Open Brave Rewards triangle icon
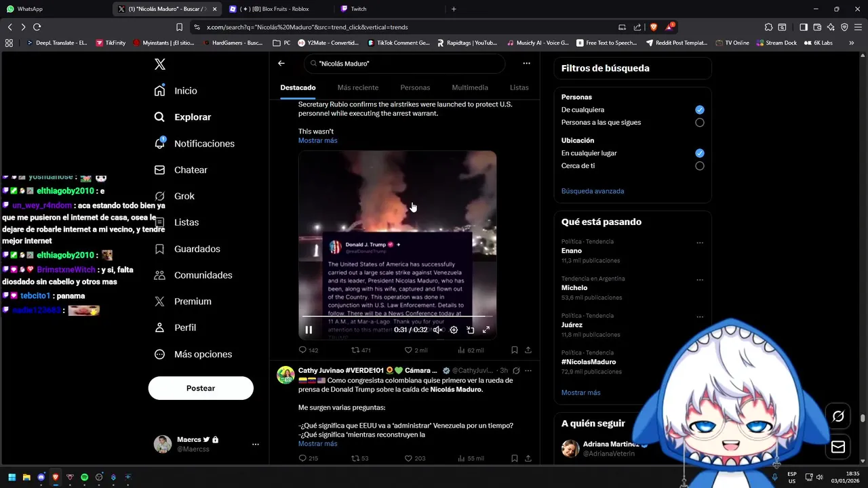868x488 pixels. pyautogui.click(x=669, y=27)
